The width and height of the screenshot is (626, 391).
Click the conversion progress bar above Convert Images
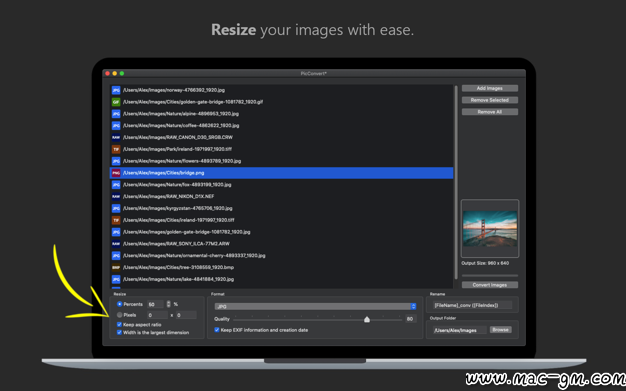(490, 276)
